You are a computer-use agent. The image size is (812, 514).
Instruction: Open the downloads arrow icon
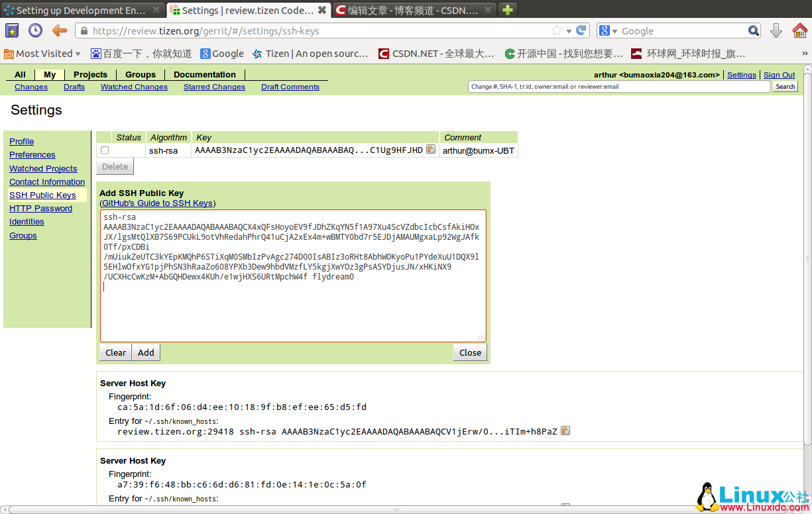tap(776, 30)
